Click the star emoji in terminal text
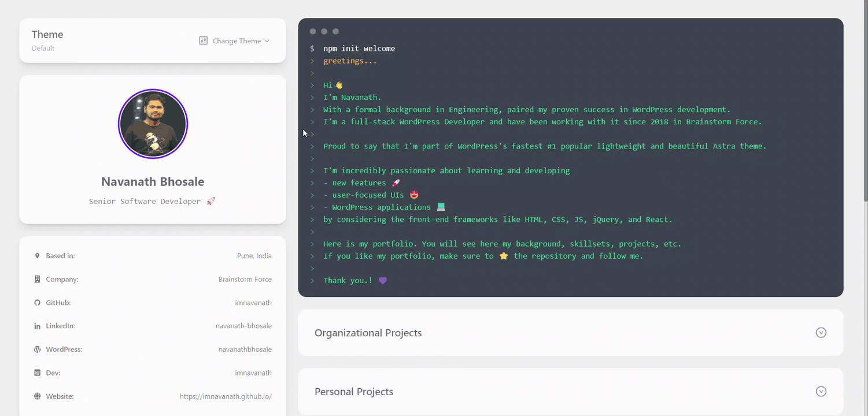The image size is (868, 416). tap(503, 256)
